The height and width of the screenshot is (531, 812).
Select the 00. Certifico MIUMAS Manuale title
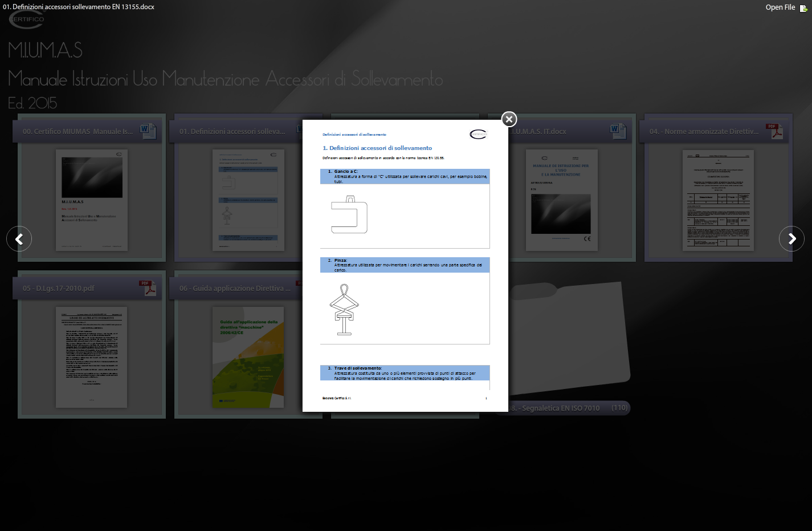[x=77, y=131]
